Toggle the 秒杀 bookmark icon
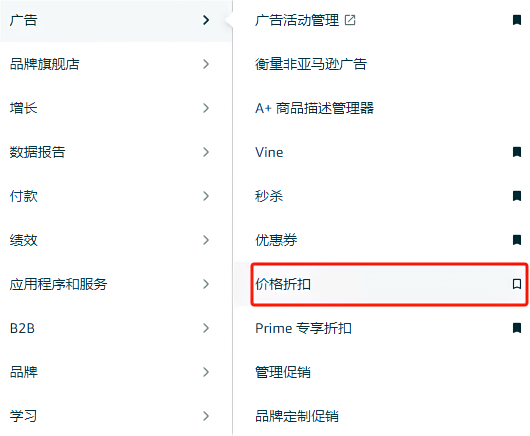 click(516, 196)
